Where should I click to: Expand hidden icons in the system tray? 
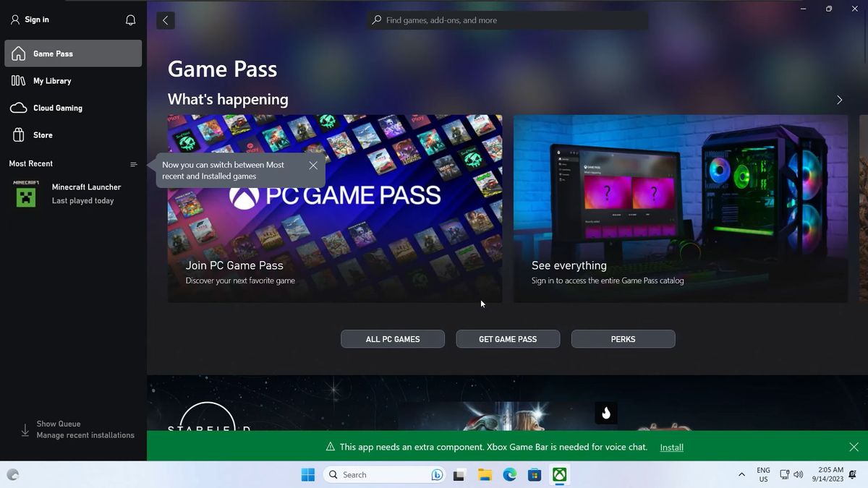point(741,474)
